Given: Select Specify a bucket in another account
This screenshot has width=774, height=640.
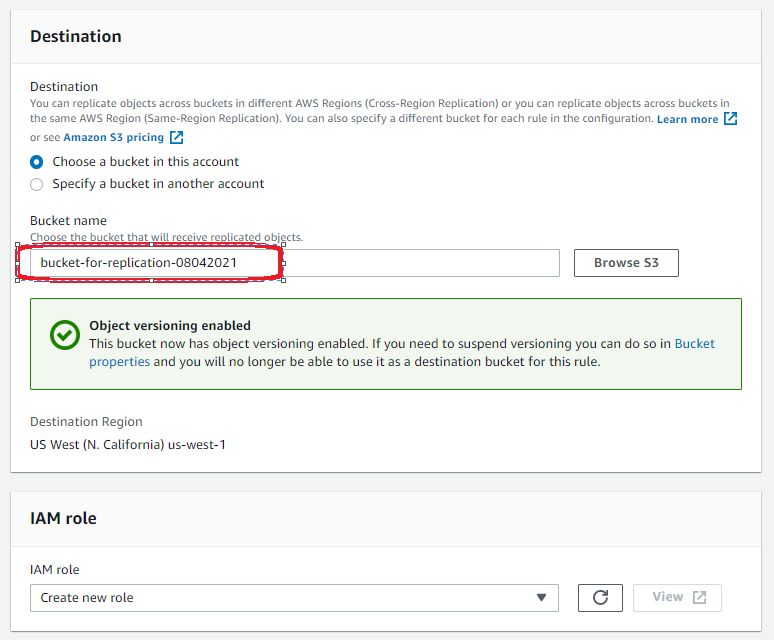Looking at the screenshot, I should 37,184.
